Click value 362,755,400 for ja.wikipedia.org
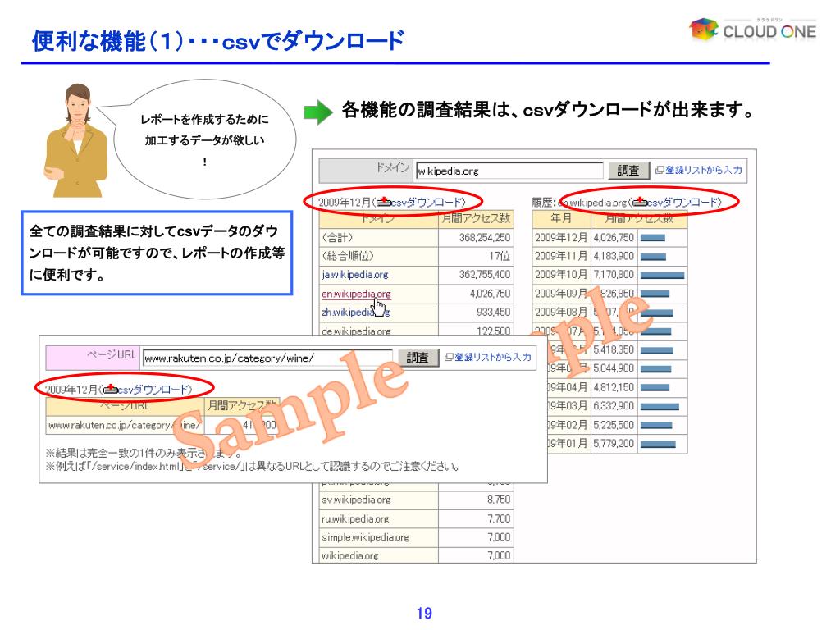 [x=484, y=275]
